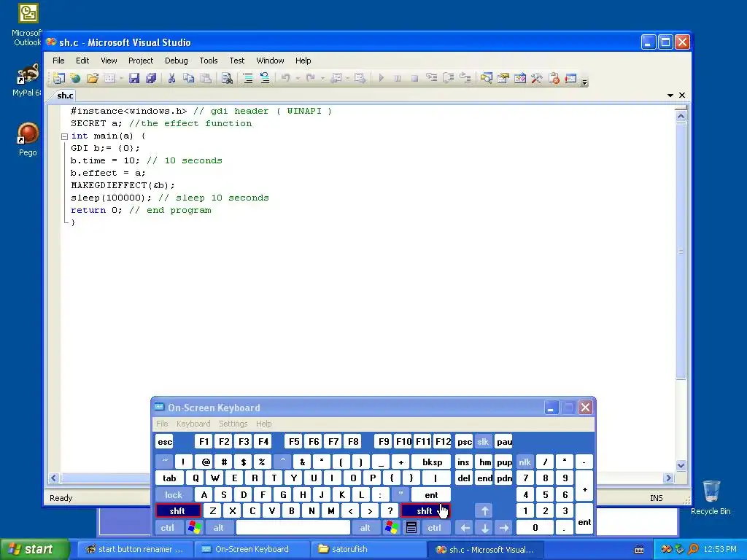Click the esc key on the keyboard

pyautogui.click(x=165, y=442)
